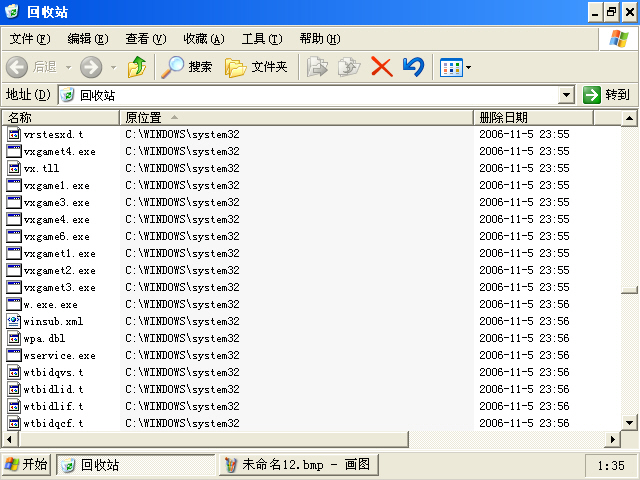Open the 查看(V) menu
This screenshot has width=640, height=480.
click(x=146, y=39)
